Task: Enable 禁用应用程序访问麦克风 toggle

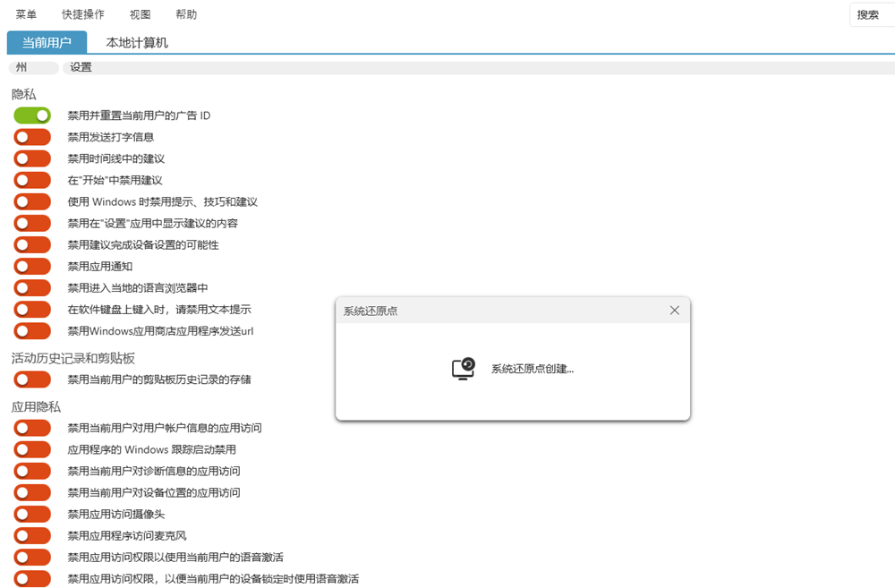Action: tap(32, 536)
